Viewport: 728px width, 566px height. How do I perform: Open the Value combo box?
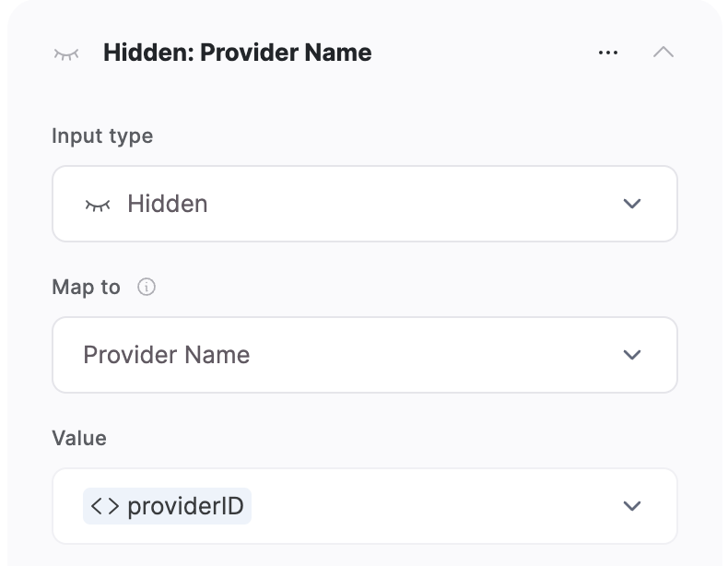tap(365, 506)
